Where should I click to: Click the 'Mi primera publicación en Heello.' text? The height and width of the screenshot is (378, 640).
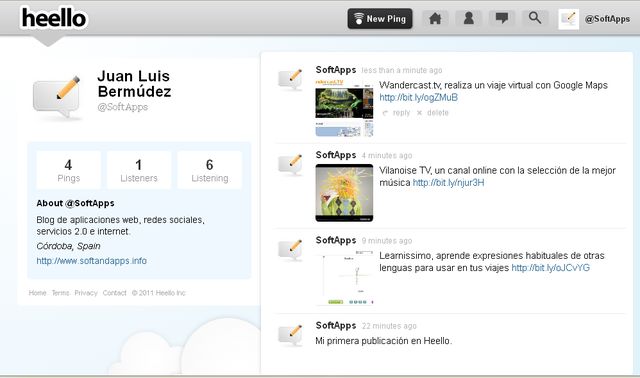[x=383, y=341]
